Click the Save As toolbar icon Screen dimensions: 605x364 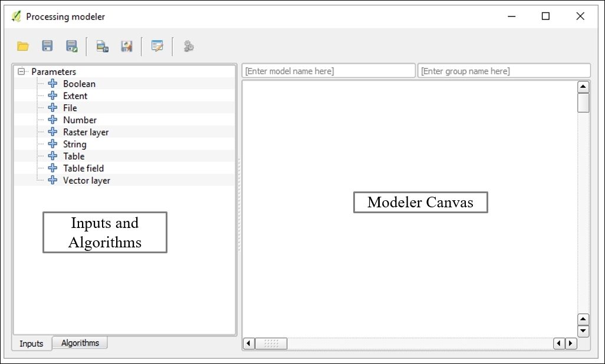[x=72, y=46]
